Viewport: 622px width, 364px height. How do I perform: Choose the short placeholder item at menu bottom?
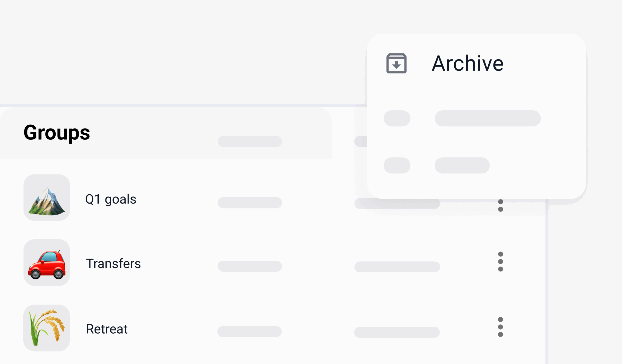[462, 165]
